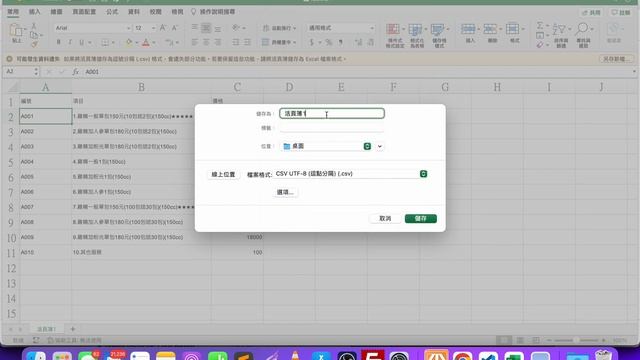Switch to the Page Layout ribbon tab
The width and height of the screenshot is (640, 360).
84,12
